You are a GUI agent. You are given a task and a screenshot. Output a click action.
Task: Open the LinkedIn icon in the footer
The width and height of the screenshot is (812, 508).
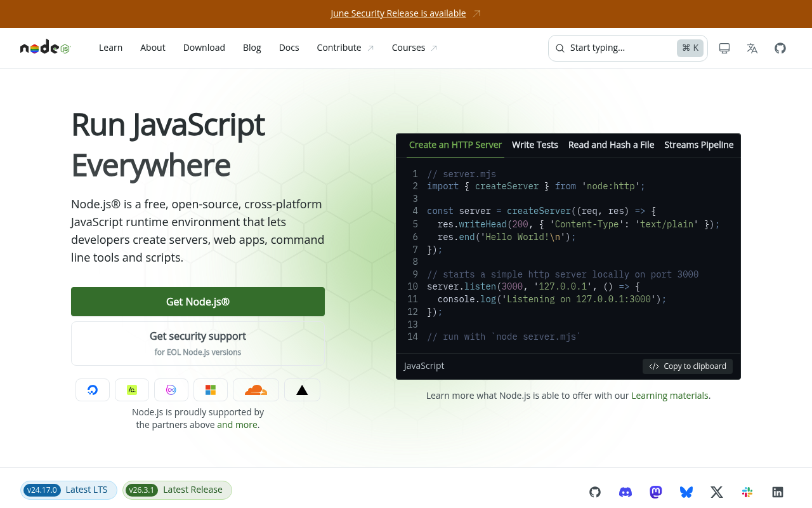778,491
